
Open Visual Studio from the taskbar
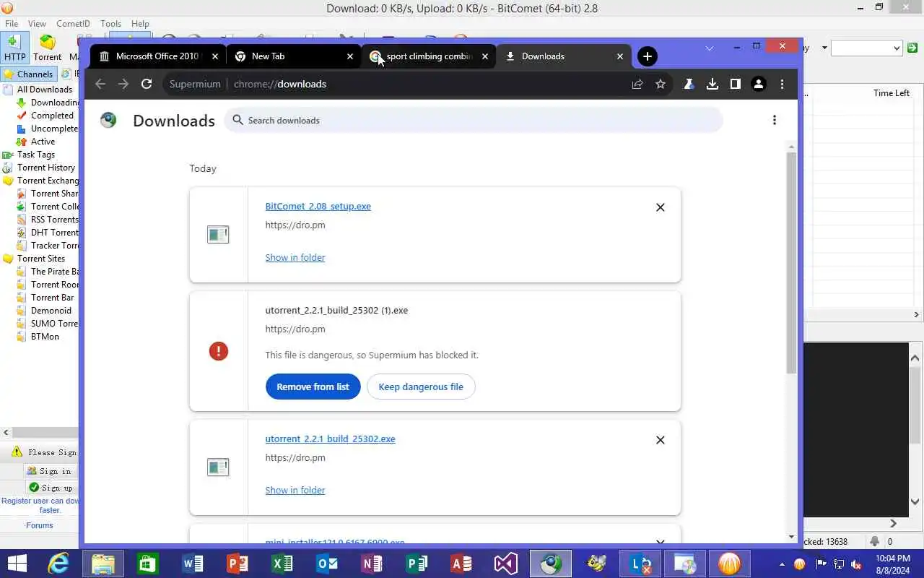[506, 564]
